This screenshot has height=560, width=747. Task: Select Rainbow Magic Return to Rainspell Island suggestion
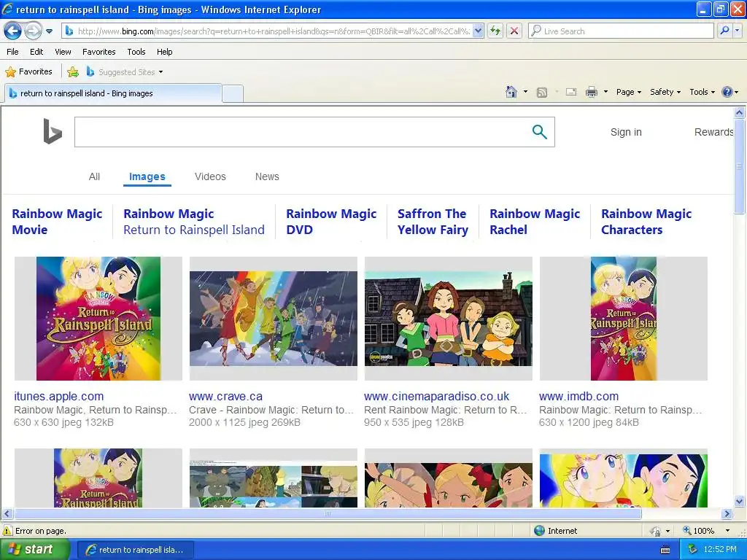pyautogui.click(x=194, y=222)
